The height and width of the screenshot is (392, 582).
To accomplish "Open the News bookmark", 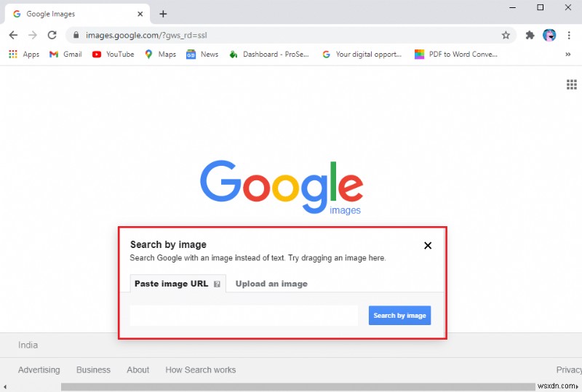I will click(x=202, y=55).
